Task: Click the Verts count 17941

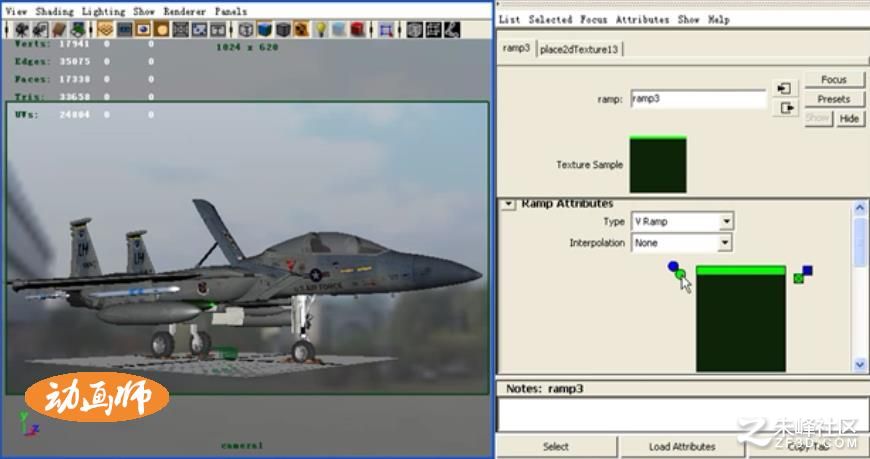Action: click(x=74, y=44)
